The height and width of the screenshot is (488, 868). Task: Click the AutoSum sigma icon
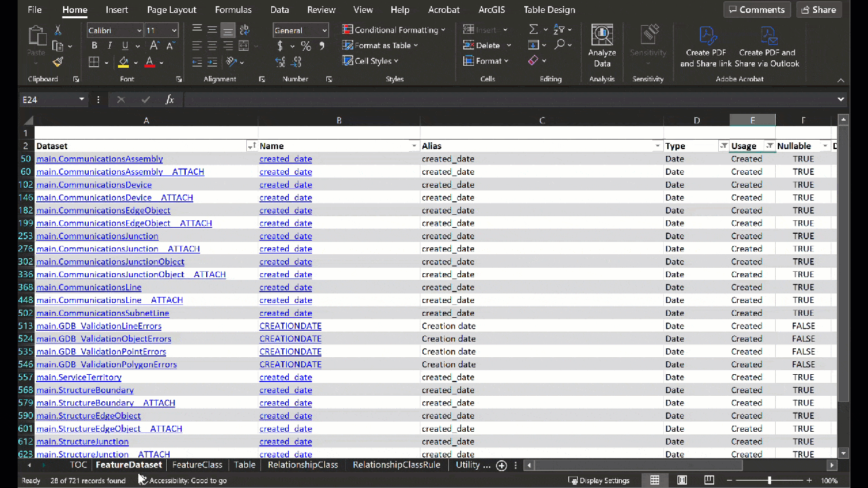534,30
